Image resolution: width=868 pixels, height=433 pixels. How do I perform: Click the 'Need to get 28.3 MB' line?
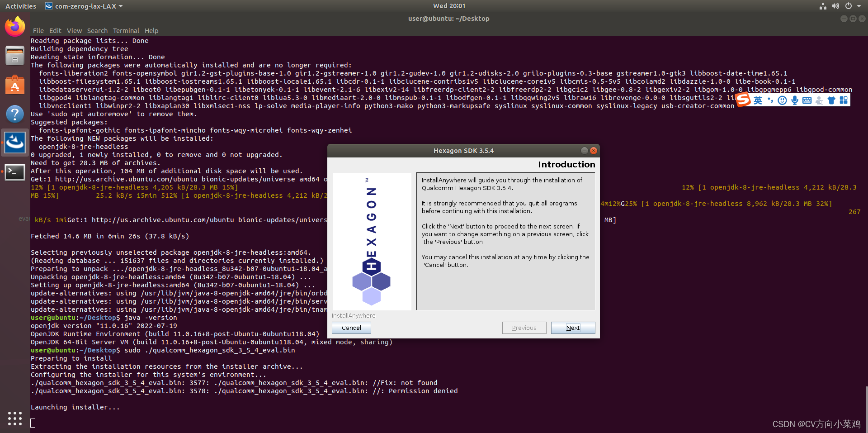[x=95, y=163]
